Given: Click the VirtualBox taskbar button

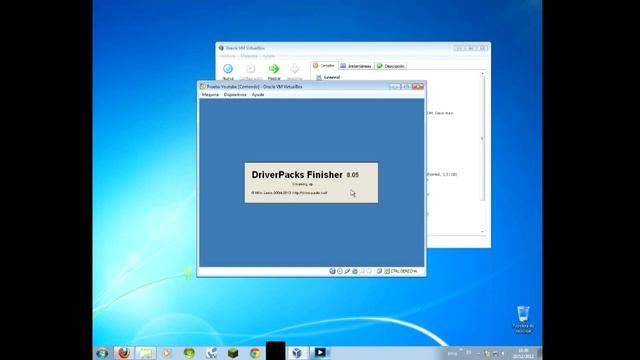Looking at the screenshot, I should 298,353.
